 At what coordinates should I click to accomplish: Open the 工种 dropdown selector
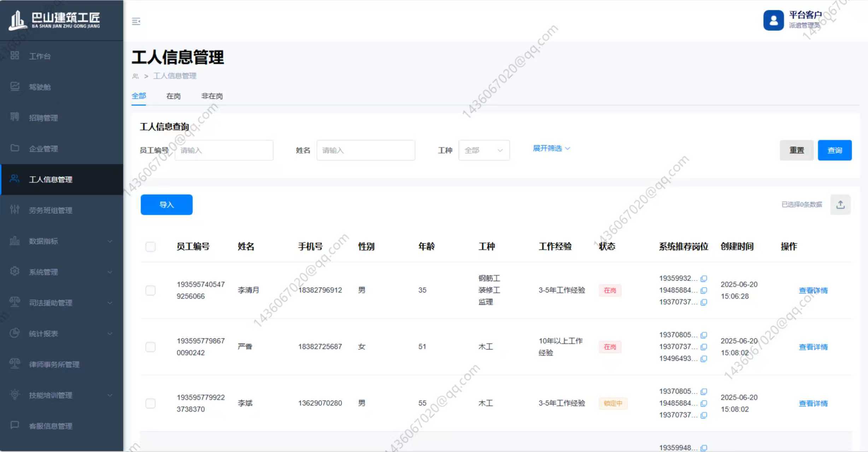click(483, 150)
